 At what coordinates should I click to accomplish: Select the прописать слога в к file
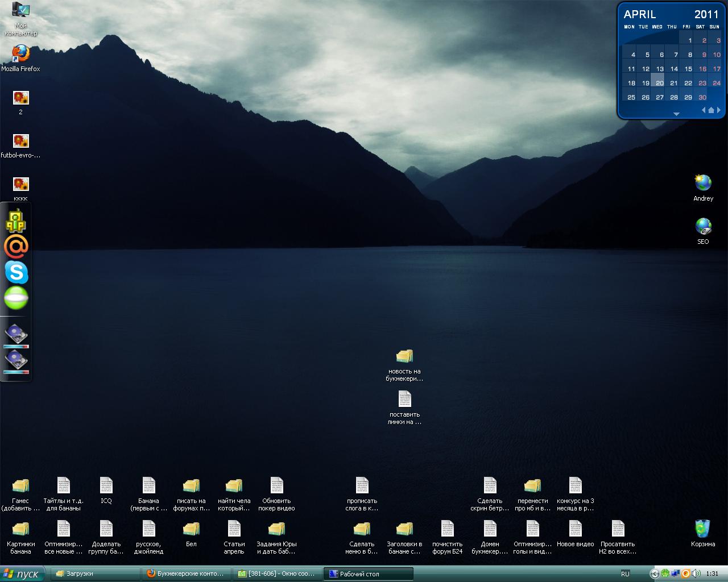click(362, 485)
